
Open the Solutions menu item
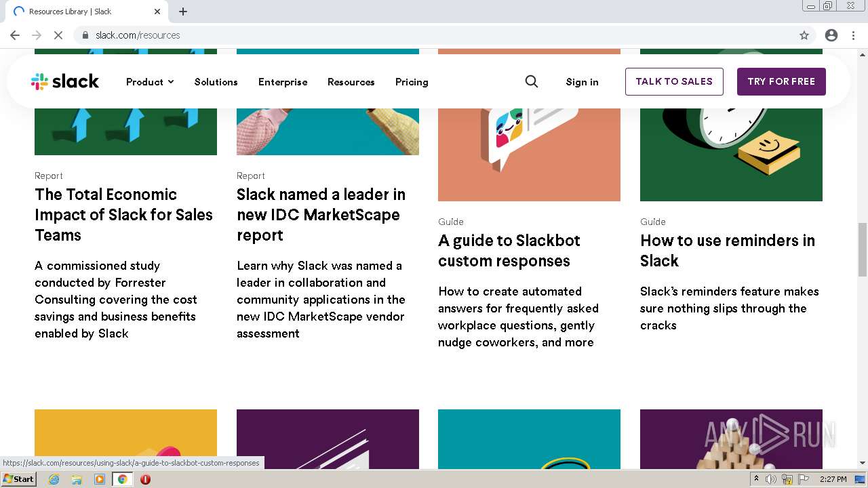tap(216, 82)
